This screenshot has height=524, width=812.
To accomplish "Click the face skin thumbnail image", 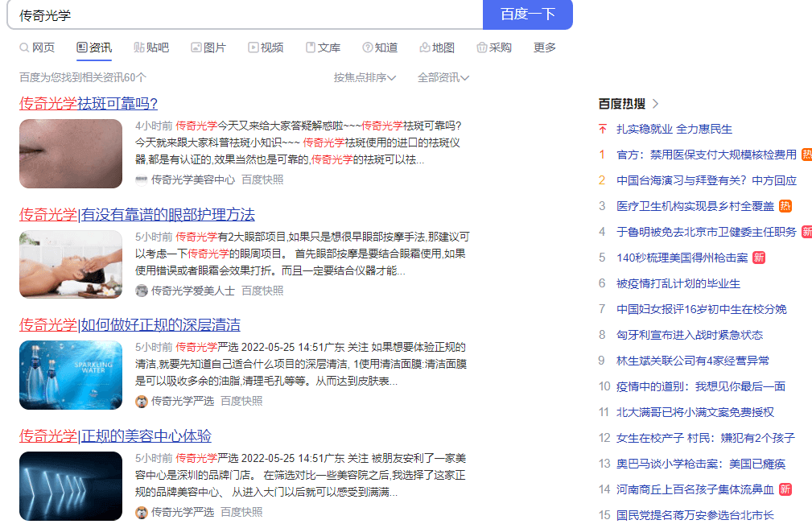I will click(71, 154).
